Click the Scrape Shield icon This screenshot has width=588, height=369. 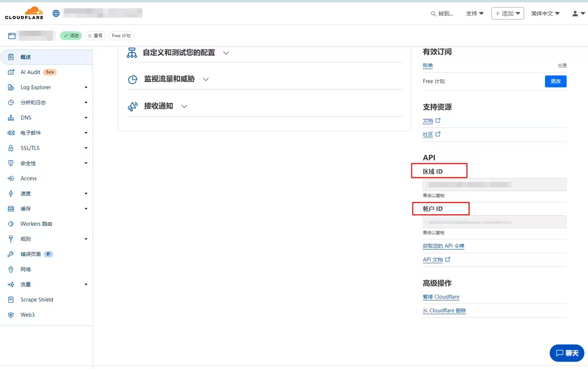click(x=11, y=299)
